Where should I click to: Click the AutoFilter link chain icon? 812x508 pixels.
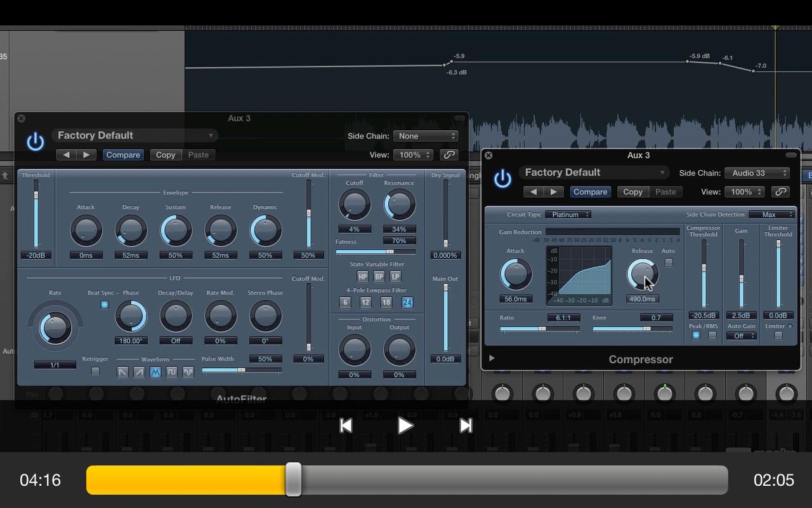pos(449,155)
